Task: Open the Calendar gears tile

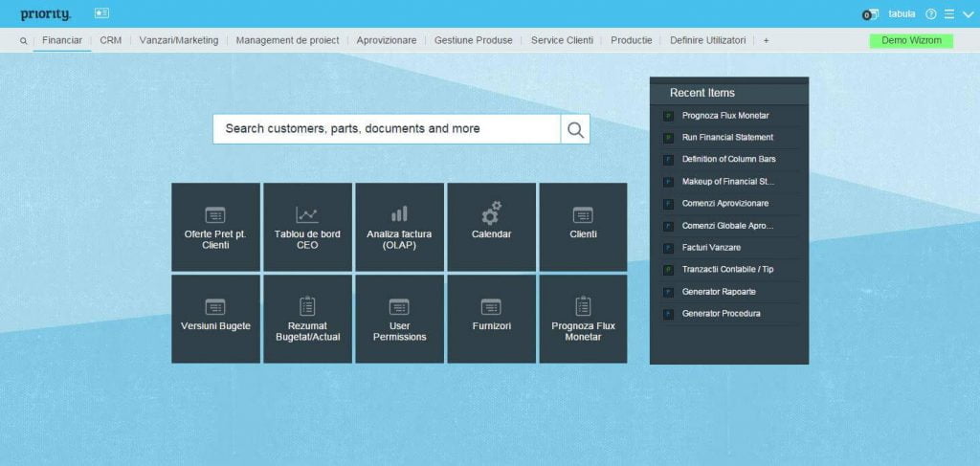Action: (491, 227)
